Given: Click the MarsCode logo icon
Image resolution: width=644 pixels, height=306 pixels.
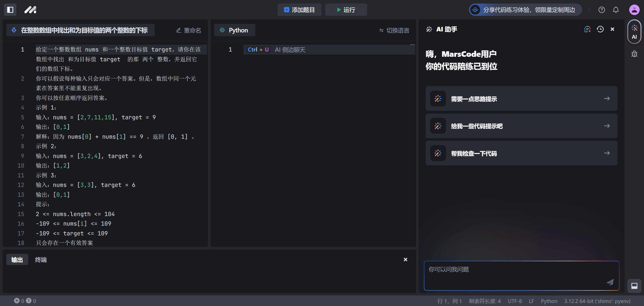Looking at the screenshot, I should 30,10.
